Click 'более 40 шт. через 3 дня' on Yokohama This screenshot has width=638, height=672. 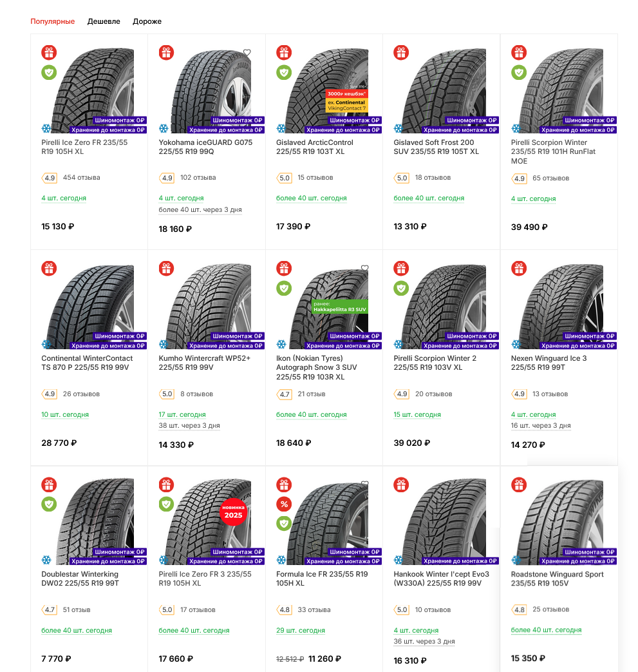(x=200, y=210)
